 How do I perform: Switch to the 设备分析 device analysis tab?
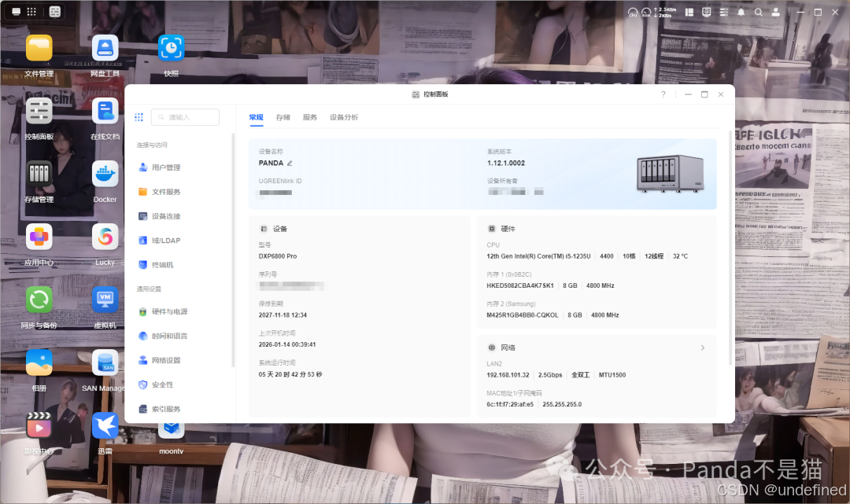click(x=344, y=117)
